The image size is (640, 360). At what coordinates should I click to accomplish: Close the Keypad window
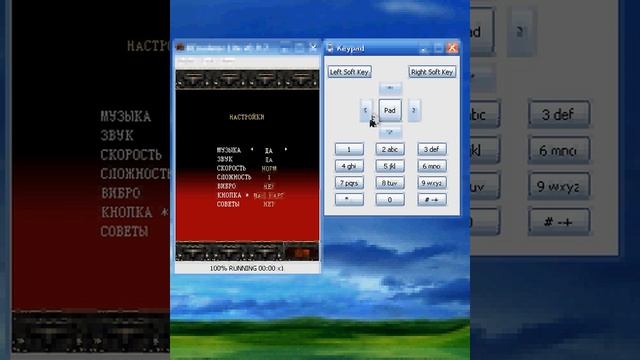[x=452, y=48]
